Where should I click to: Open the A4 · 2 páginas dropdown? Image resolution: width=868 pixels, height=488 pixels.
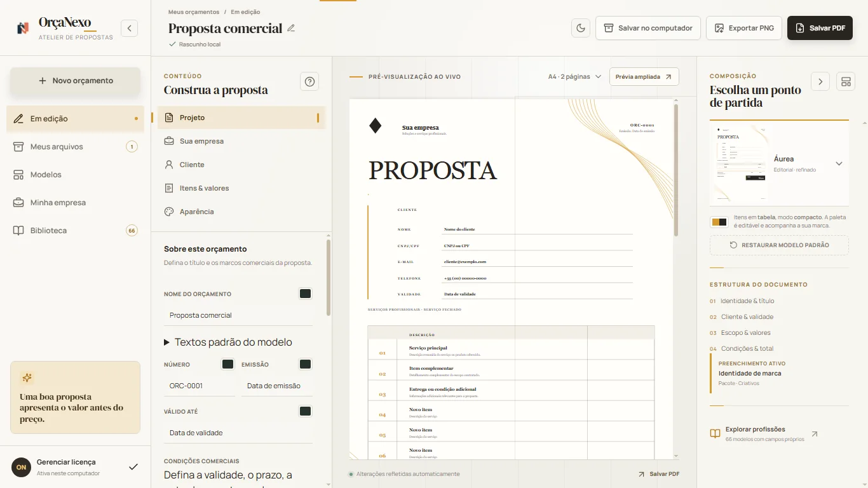[x=574, y=77]
